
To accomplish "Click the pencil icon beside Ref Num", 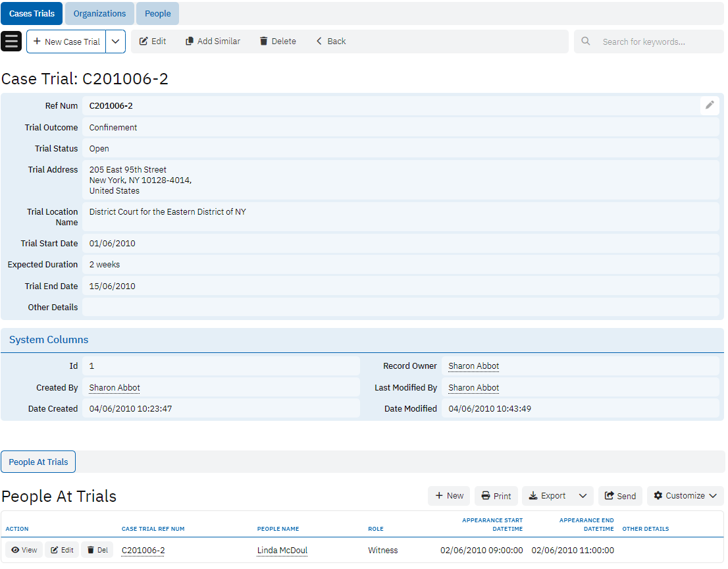I will (x=710, y=105).
